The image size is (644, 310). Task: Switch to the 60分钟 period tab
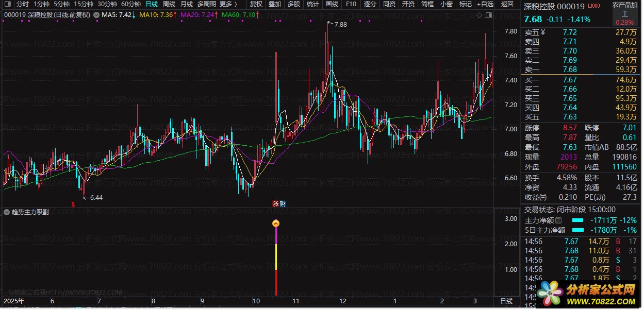pyautogui.click(x=131, y=4)
